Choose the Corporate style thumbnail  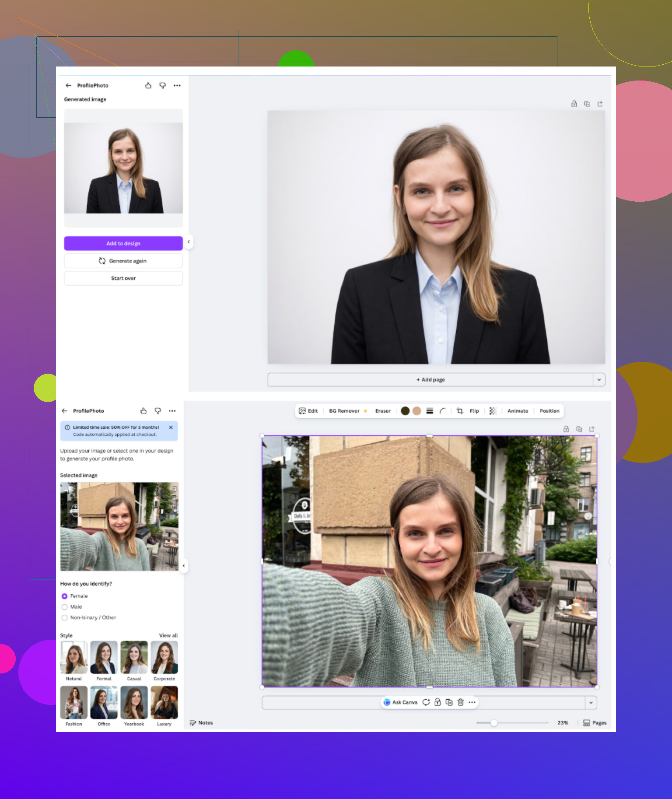pos(164,658)
